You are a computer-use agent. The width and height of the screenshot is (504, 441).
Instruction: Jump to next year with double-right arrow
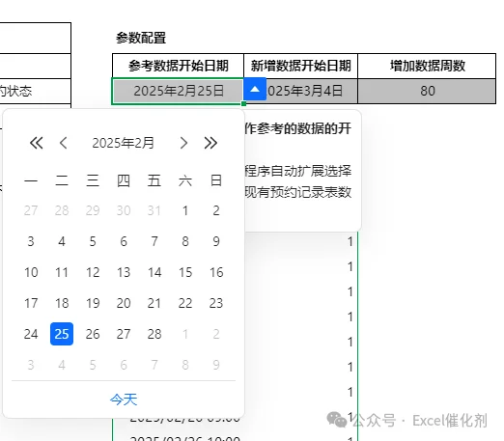(x=210, y=143)
